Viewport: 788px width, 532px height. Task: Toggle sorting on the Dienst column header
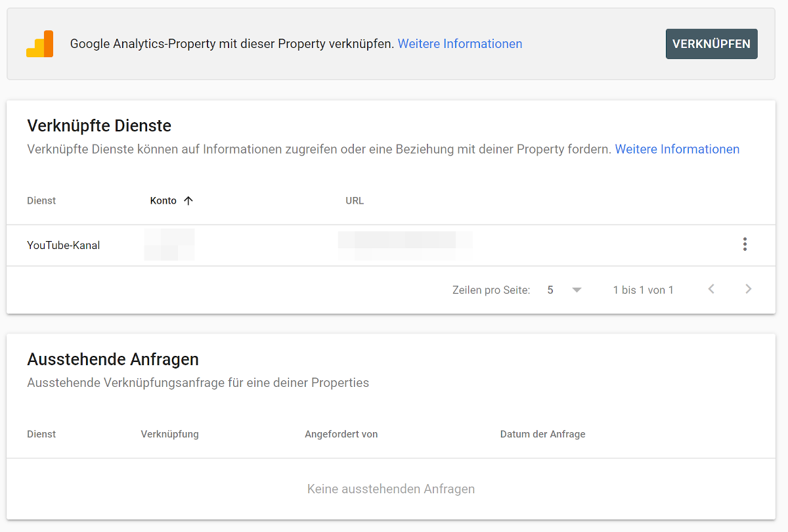coord(41,200)
